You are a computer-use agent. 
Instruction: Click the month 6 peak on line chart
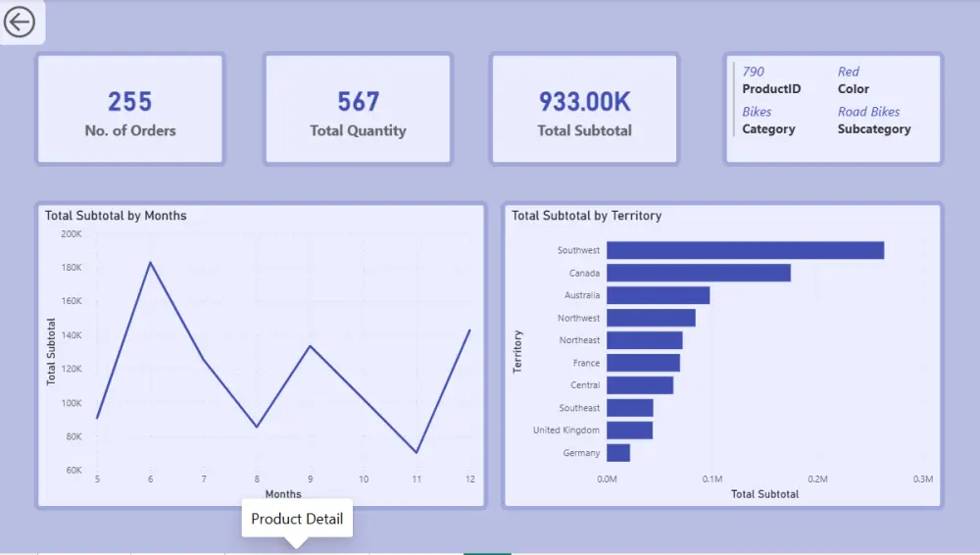(150, 263)
